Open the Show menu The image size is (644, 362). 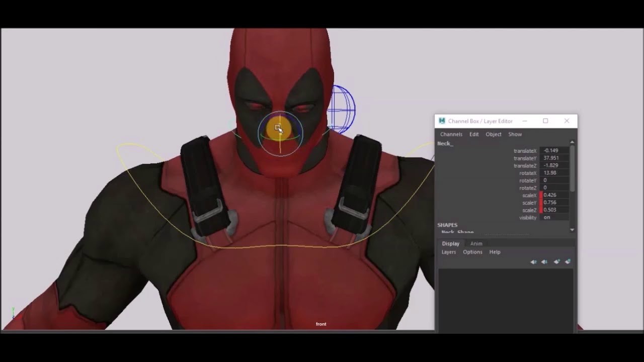tap(515, 134)
